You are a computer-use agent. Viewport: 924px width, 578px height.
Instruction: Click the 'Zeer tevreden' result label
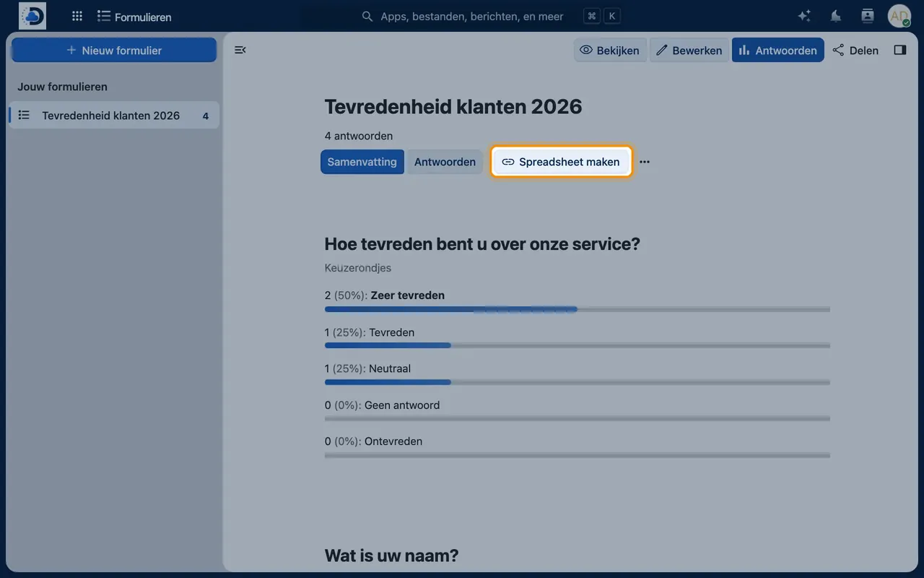[x=407, y=296]
